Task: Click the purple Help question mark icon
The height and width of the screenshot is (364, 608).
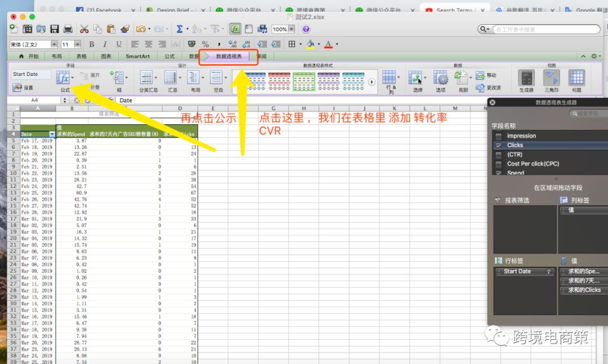Action: click(x=306, y=29)
